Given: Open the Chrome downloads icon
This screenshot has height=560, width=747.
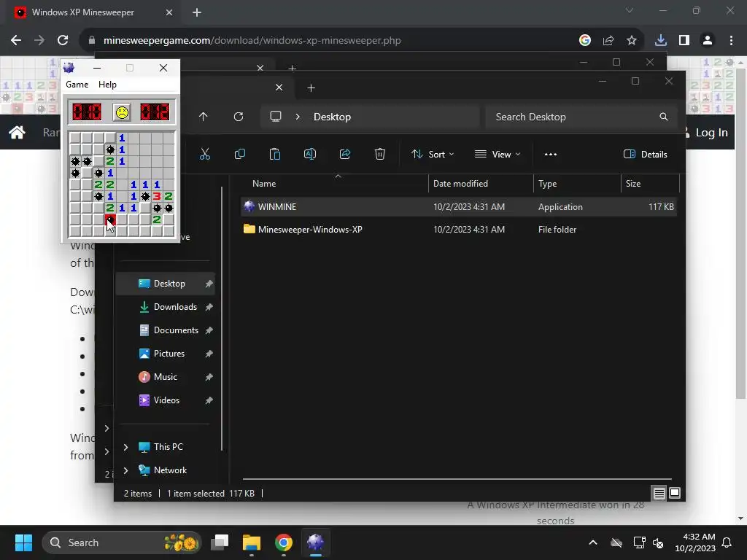Looking at the screenshot, I should point(661,41).
